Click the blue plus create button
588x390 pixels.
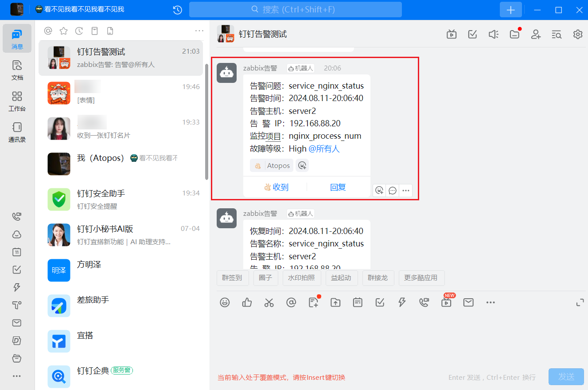point(510,10)
